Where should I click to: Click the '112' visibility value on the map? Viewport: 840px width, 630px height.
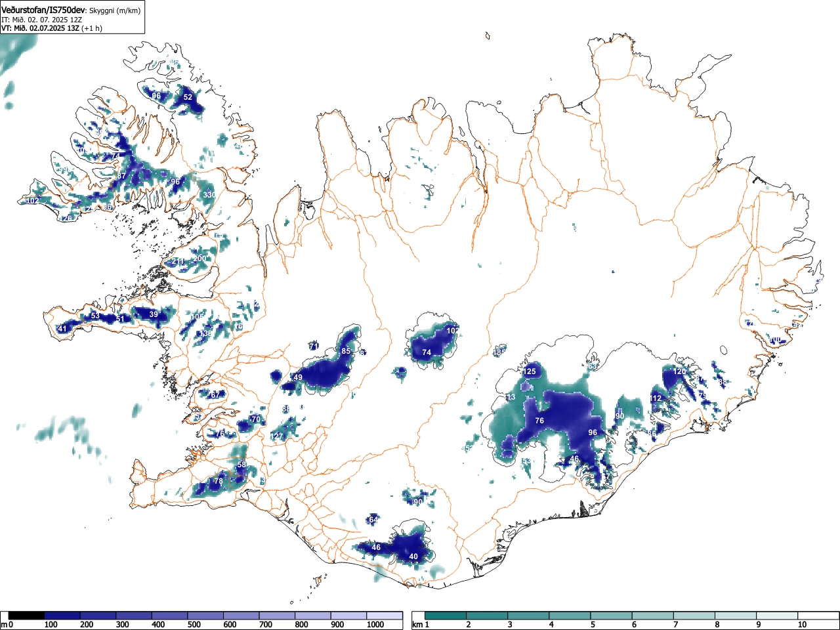656,398
